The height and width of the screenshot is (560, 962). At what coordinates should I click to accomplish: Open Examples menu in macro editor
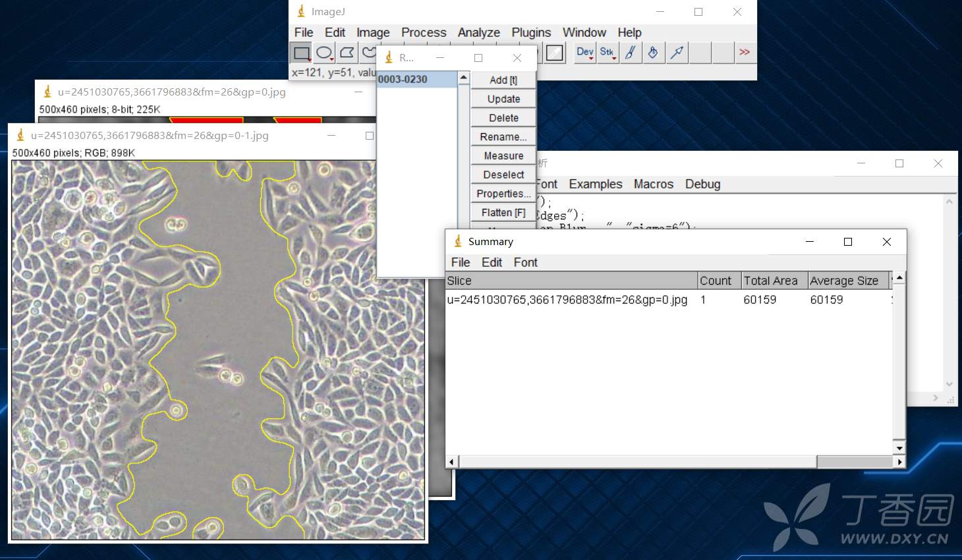click(596, 184)
